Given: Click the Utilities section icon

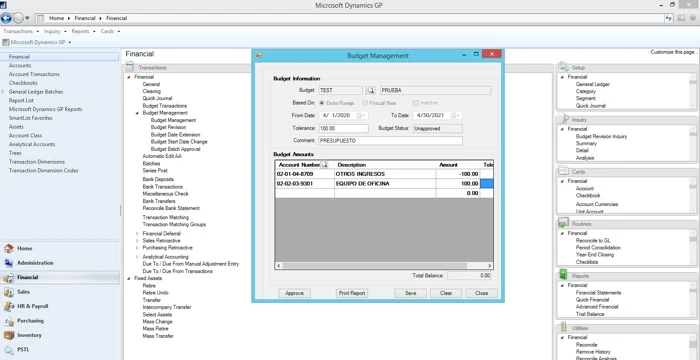Looking at the screenshot, I should (x=563, y=327).
